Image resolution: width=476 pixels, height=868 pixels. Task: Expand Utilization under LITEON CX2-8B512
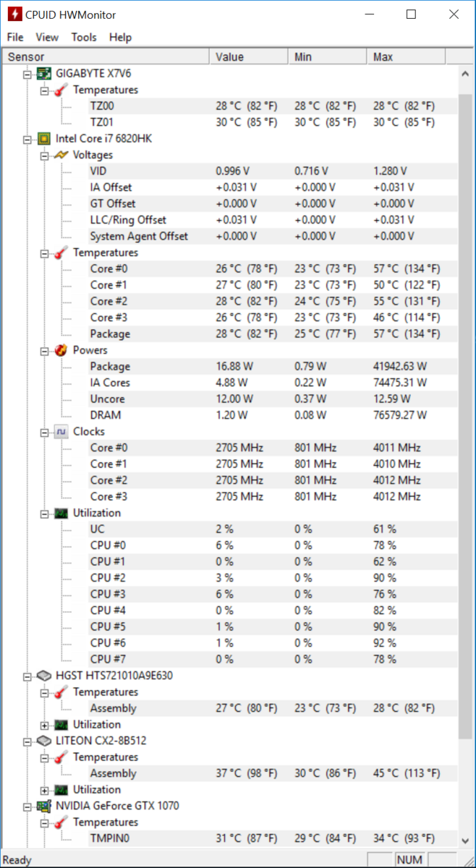point(45,790)
